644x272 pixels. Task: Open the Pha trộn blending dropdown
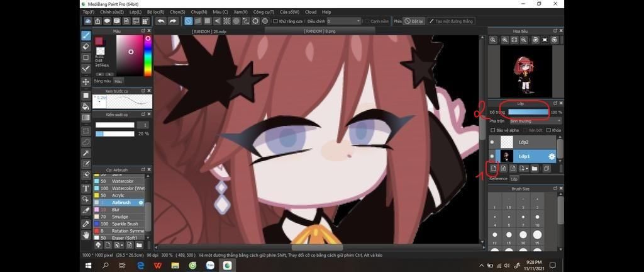[535, 122]
